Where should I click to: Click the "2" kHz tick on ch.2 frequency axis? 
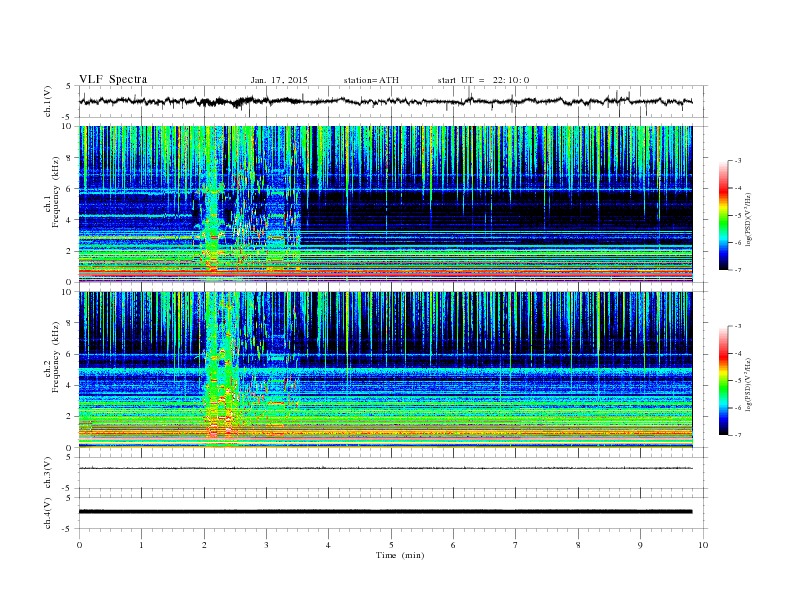pyautogui.click(x=70, y=417)
